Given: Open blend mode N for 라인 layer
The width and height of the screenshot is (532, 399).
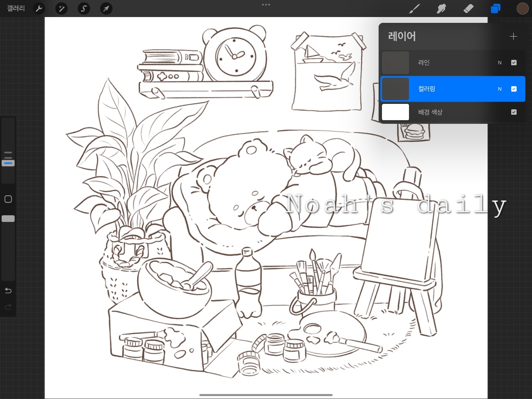Looking at the screenshot, I should [x=500, y=63].
